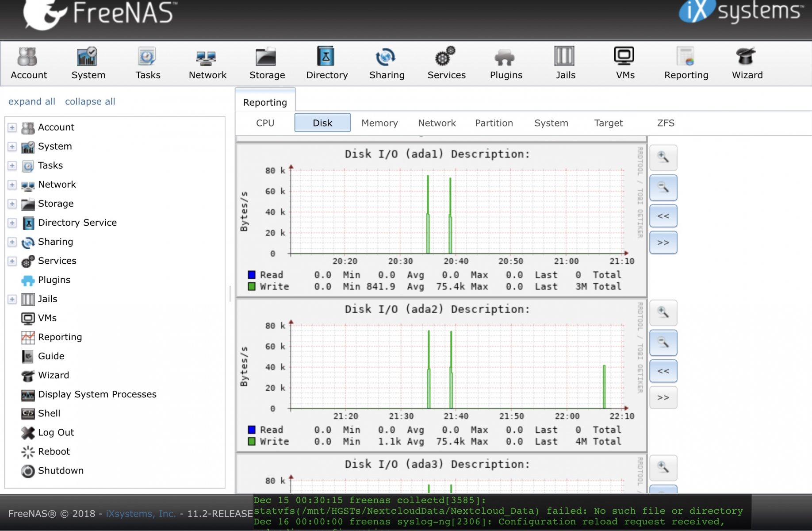Click the Shell icon in sidebar tree

[x=28, y=414]
